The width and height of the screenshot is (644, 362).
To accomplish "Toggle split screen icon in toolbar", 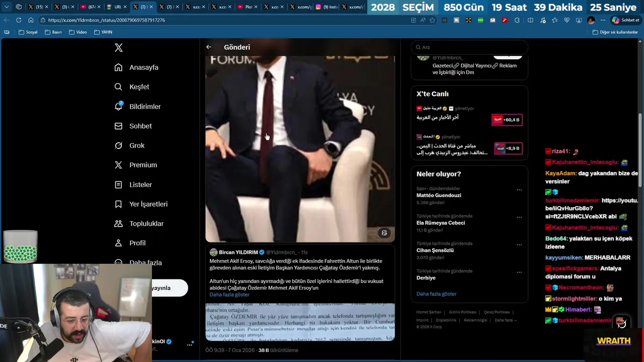I will coord(530,20).
